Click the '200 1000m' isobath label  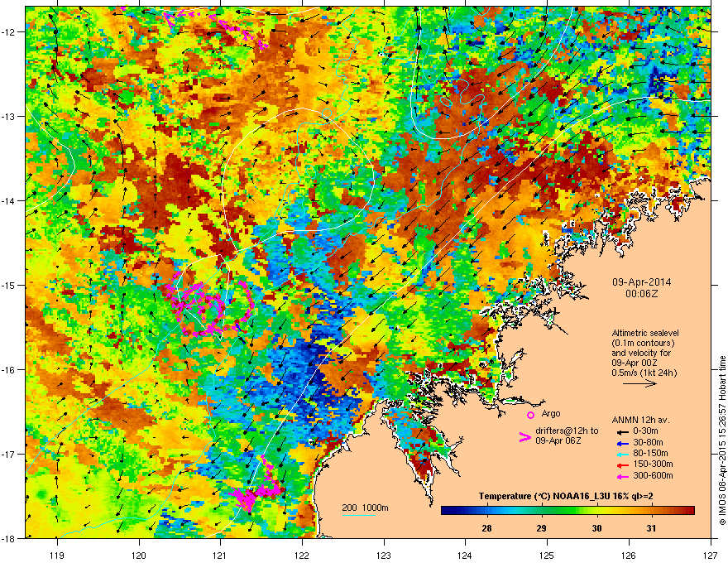pos(366,508)
